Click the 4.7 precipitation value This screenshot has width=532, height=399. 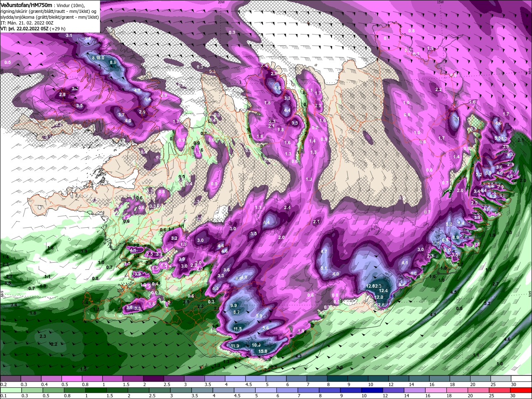click(x=324, y=251)
